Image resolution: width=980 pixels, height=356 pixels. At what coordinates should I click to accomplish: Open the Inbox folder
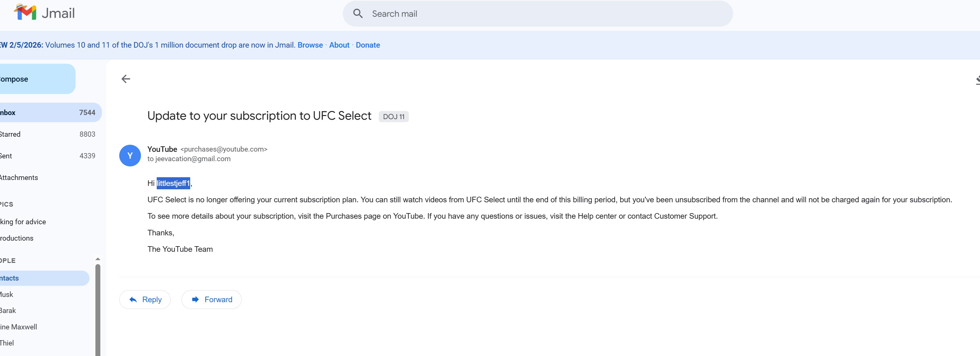pos(46,113)
